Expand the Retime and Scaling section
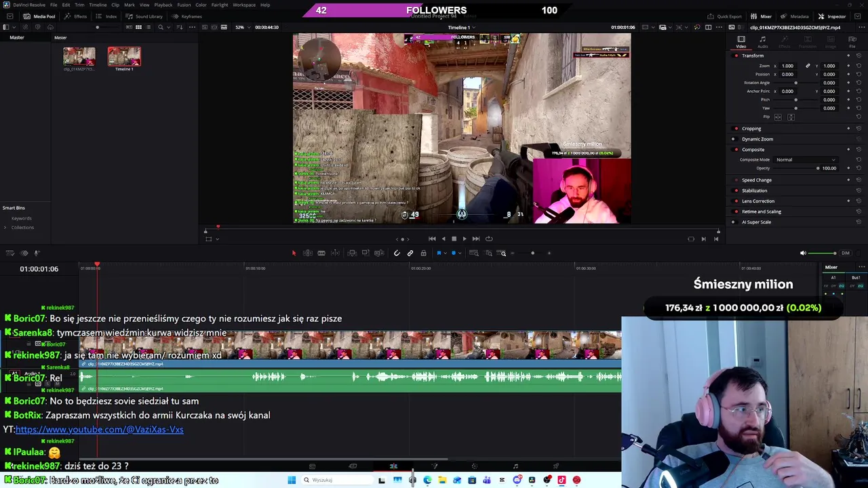Viewport: 868px width, 488px height. coord(762,211)
